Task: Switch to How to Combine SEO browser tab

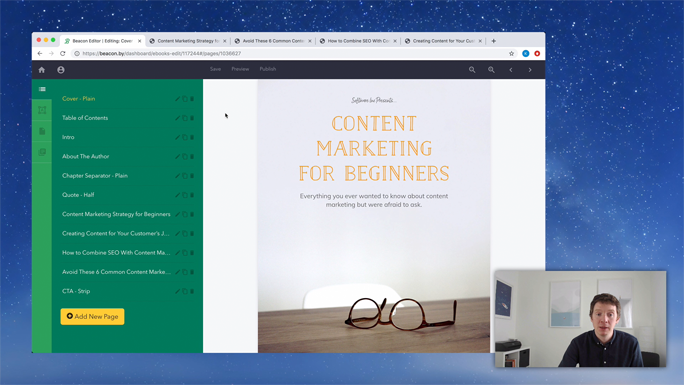Action: tap(358, 41)
